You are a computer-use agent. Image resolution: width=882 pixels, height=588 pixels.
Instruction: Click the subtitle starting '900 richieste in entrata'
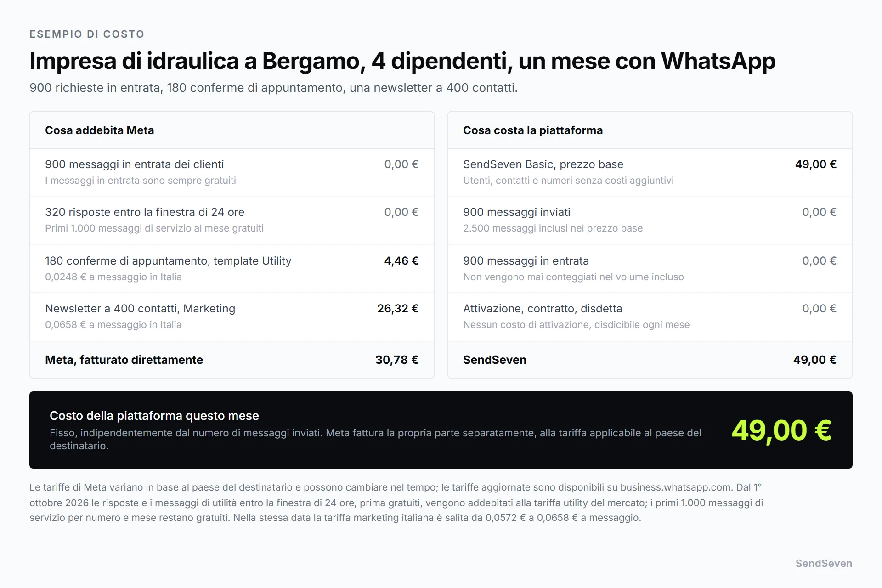pos(273,88)
